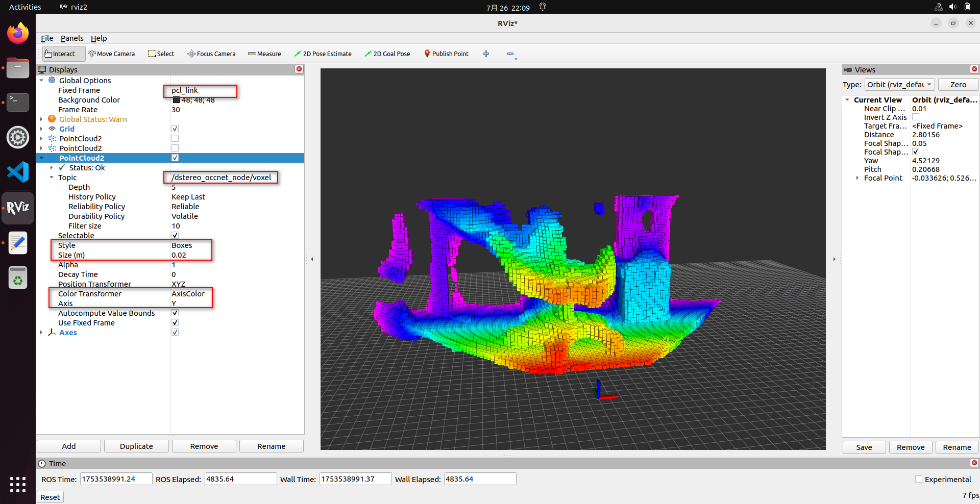Expand the Focal Point node
980x504 pixels.
pyautogui.click(x=857, y=178)
